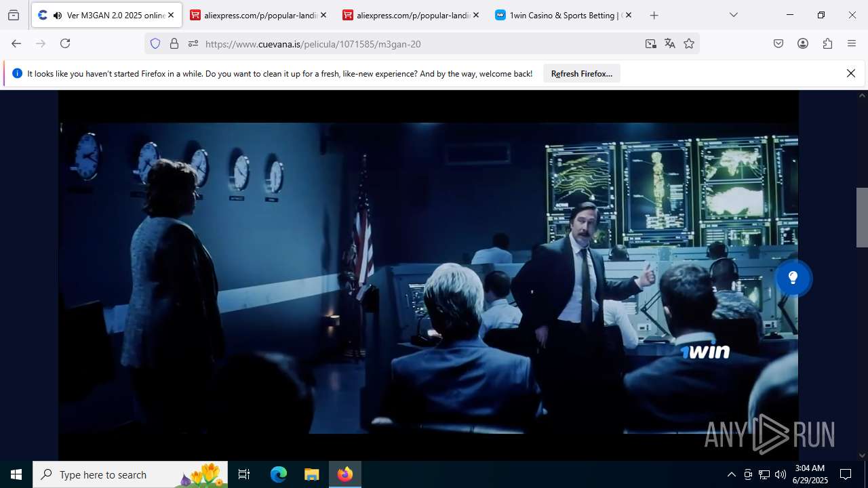The height and width of the screenshot is (488, 868).
Task: Click the Type here to search box
Action: point(130,474)
